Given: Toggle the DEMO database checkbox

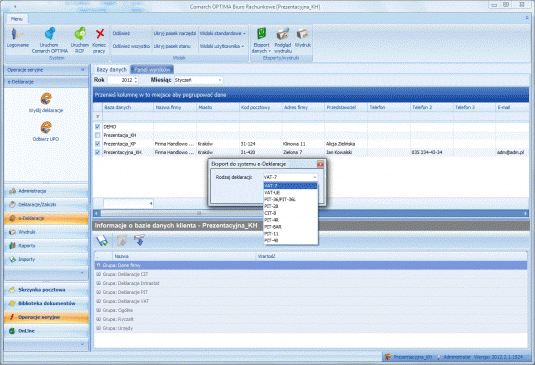Looking at the screenshot, I should [98, 127].
